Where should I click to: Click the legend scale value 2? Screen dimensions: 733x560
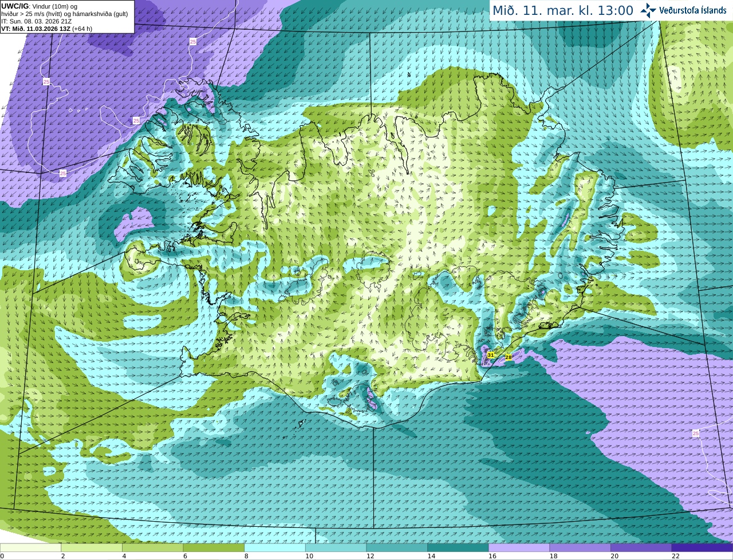pos(63,556)
